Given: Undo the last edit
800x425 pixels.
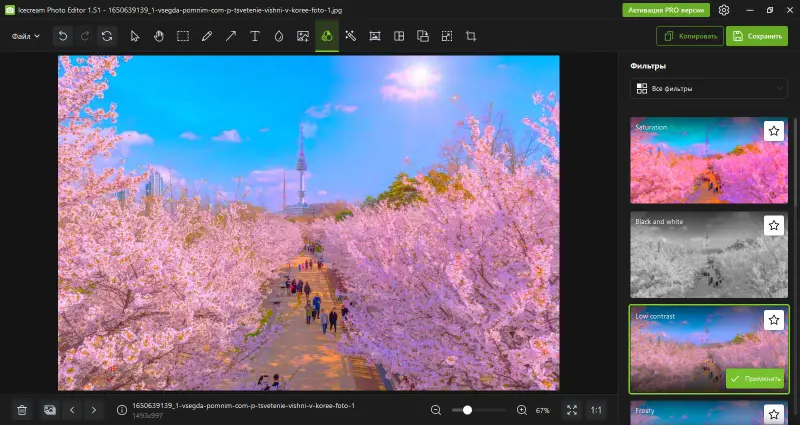Looking at the screenshot, I should pyautogui.click(x=63, y=36).
